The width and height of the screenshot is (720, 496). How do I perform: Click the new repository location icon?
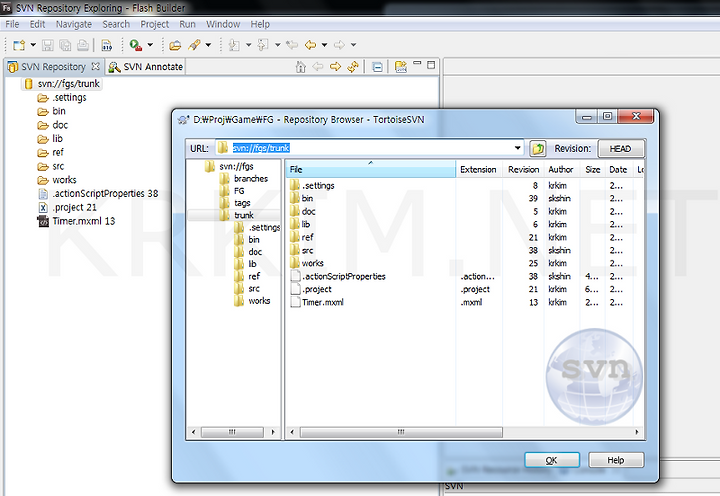[x=401, y=67]
